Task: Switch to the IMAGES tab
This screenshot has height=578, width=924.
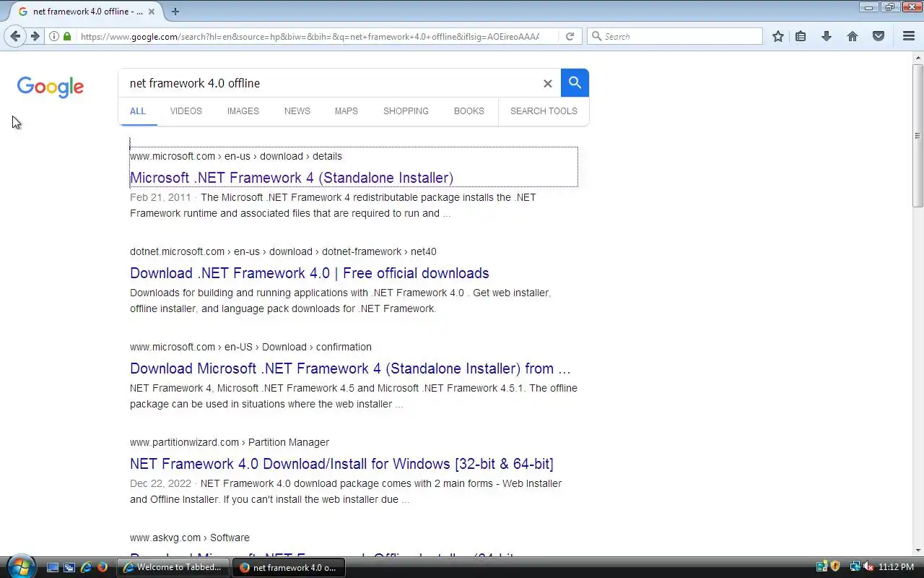Action: [x=243, y=111]
